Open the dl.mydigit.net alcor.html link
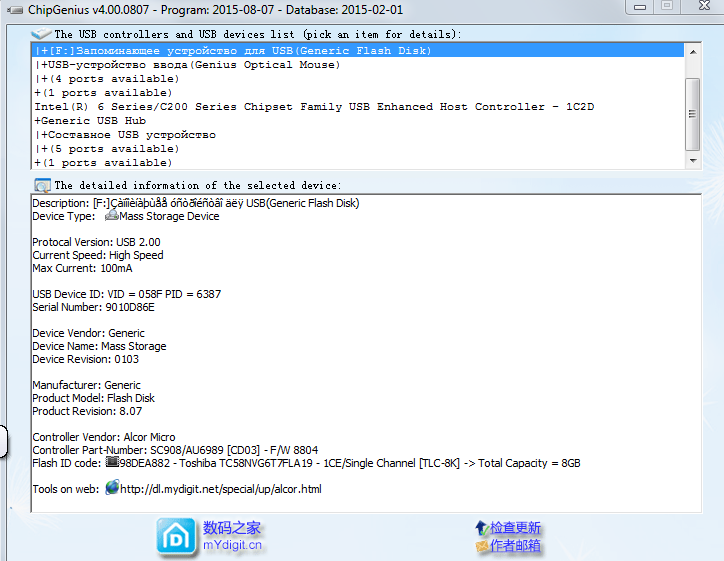The height and width of the screenshot is (561, 724). (x=221, y=489)
